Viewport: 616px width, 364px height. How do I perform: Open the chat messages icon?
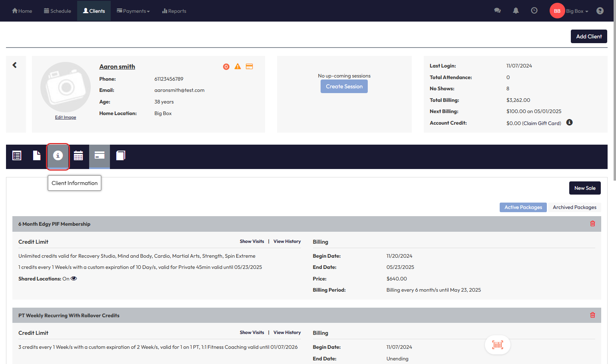pos(497,11)
